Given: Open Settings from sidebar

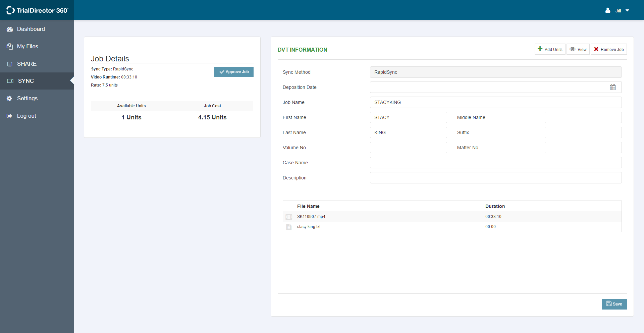Looking at the screenshot, I should [37, 98].
